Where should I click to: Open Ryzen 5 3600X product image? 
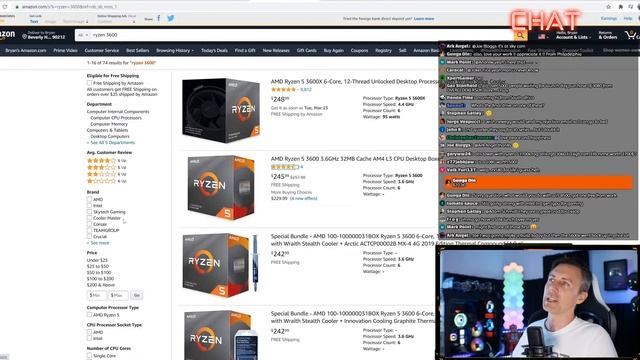221,110
